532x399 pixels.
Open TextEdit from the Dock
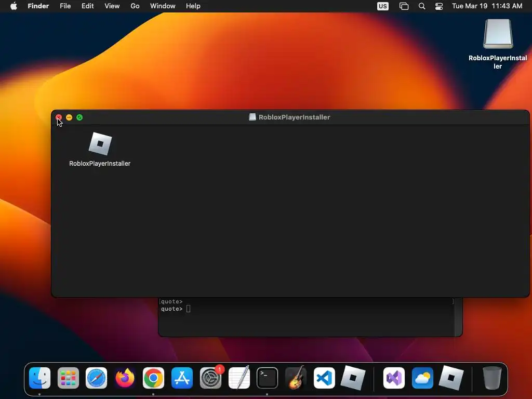point(239,378)
